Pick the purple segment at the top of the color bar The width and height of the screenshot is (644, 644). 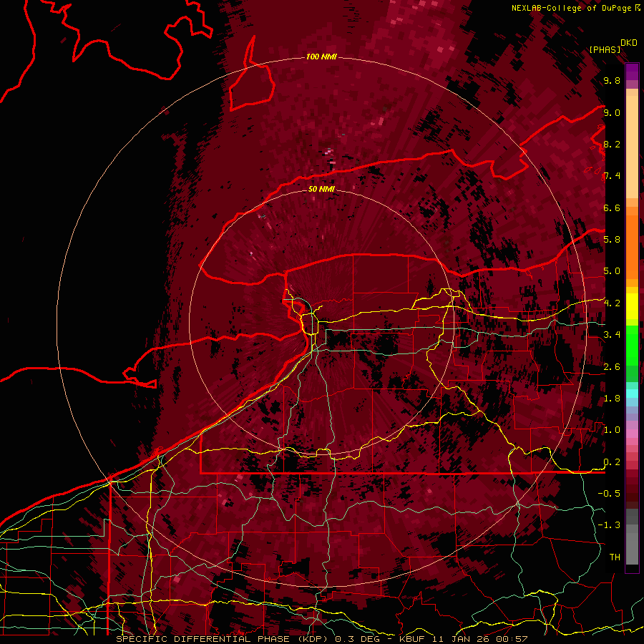(632, 72)
